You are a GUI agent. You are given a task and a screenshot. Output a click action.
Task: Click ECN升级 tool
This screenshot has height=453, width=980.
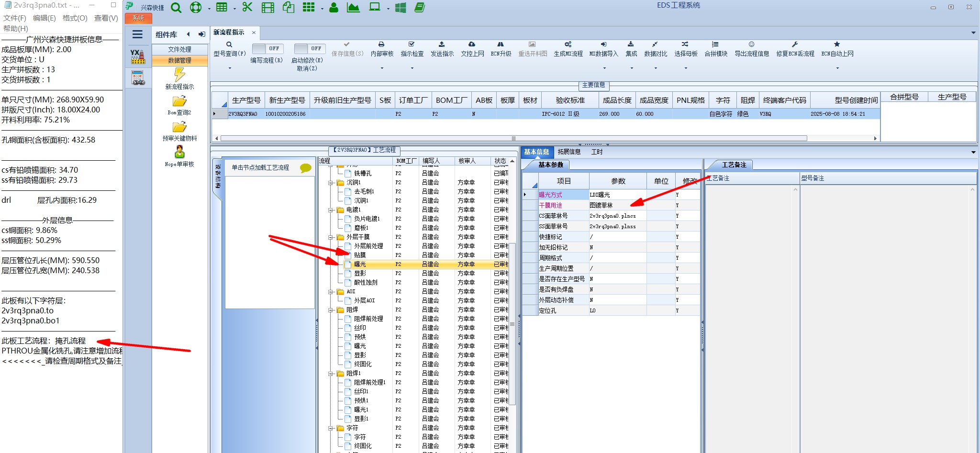point(501,49)
